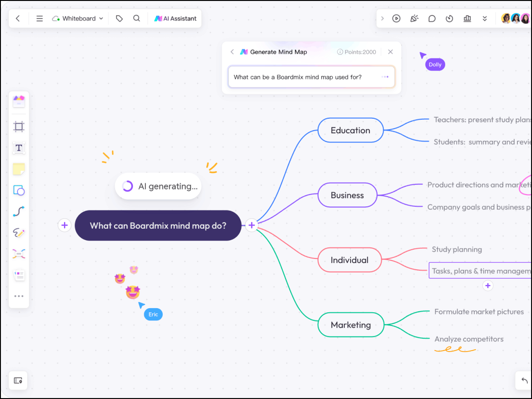Click 'Teachers: present study plans' text

(x=483, y=120)
